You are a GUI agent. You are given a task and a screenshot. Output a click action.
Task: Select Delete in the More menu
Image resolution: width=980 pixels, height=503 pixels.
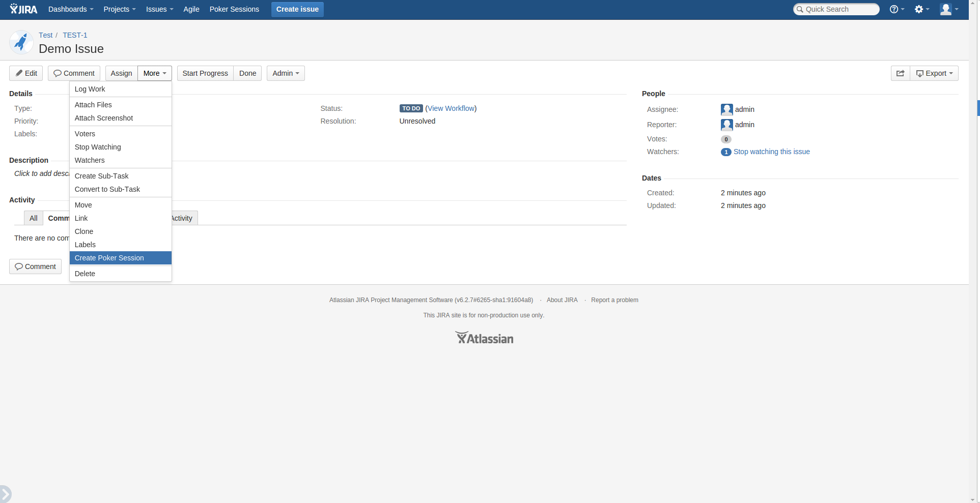click(x=121, y=274)
